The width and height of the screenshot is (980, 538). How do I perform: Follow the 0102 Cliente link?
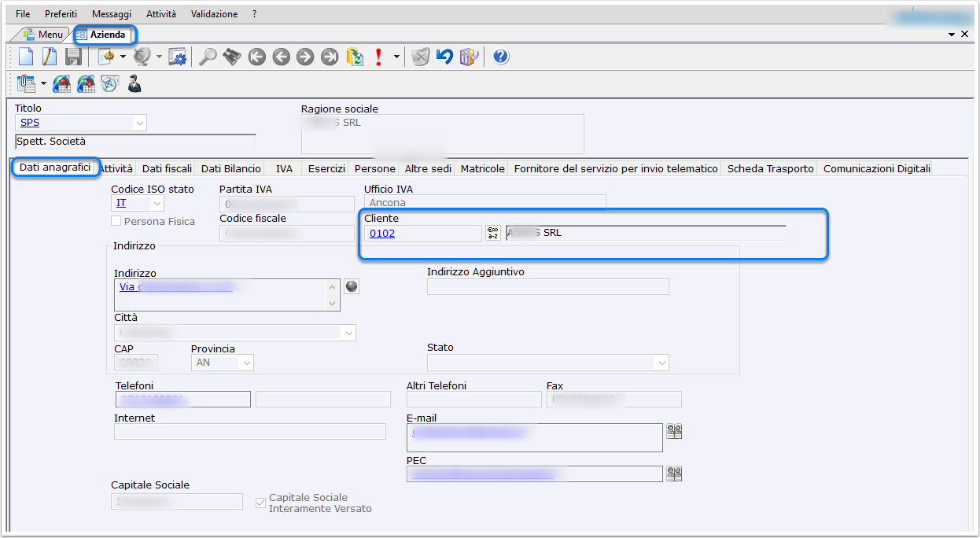pos(382,233)
